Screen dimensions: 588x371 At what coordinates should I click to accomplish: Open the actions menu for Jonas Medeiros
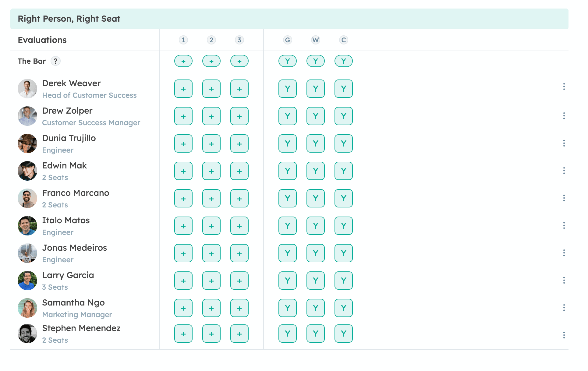pos(564,253)
